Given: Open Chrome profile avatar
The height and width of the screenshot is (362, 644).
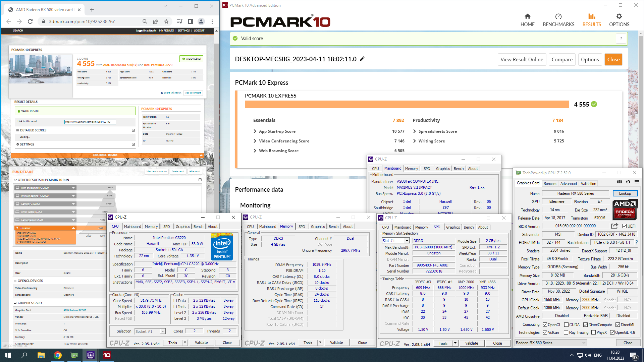Looking at the screenshot, I should click(x=201, y=21).
